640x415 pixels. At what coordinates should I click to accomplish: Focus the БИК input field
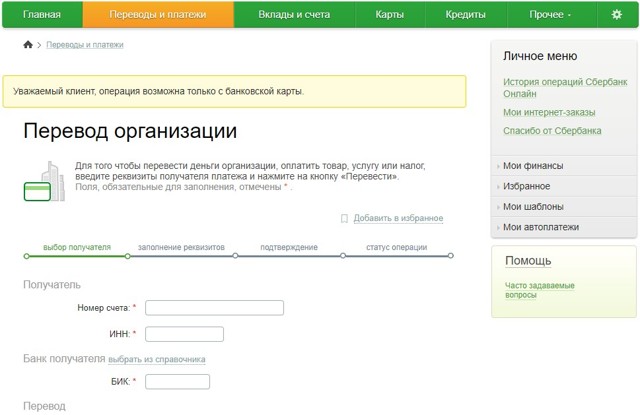click(x=177, y=382)
